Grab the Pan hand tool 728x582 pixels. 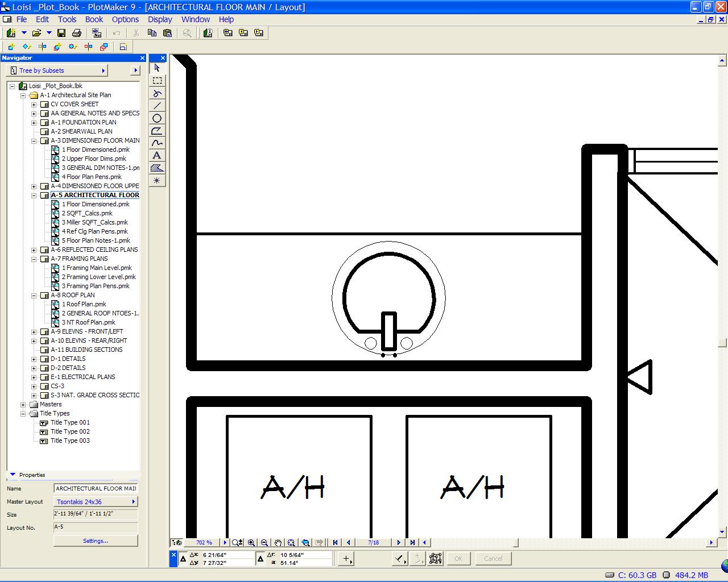click(278, 542)
